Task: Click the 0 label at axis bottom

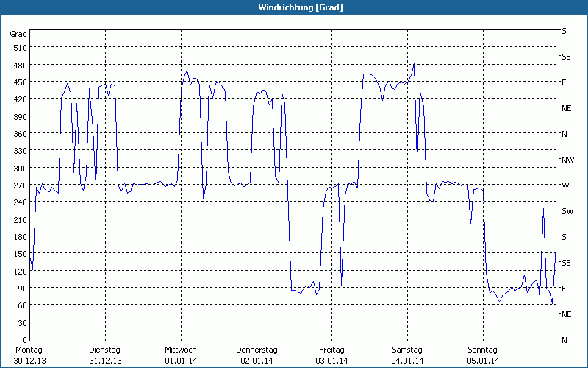Action: (24, 340)
